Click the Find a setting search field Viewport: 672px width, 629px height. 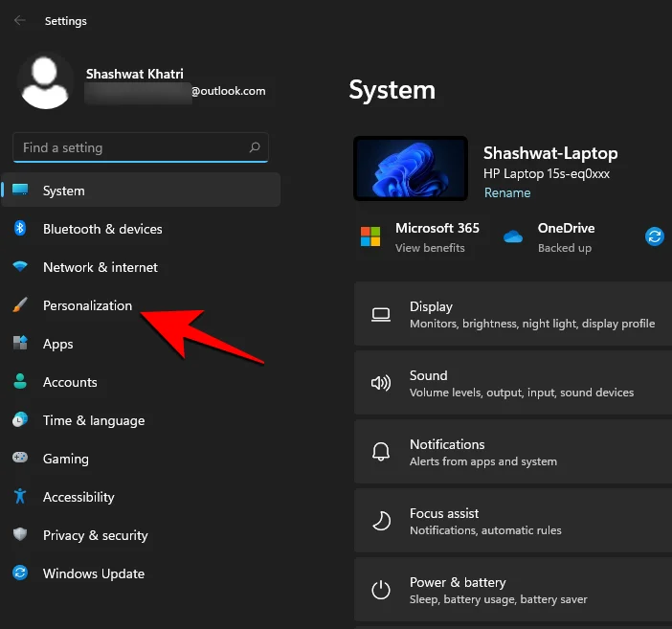(x=141, y=147)
